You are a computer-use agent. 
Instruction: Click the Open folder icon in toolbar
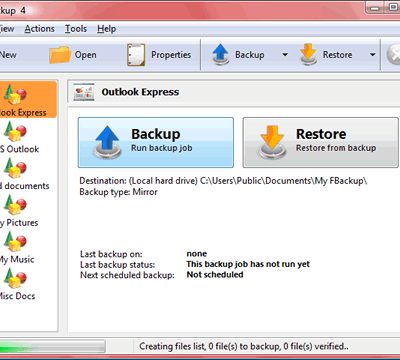pyautogui.click(x=60, y=55)
